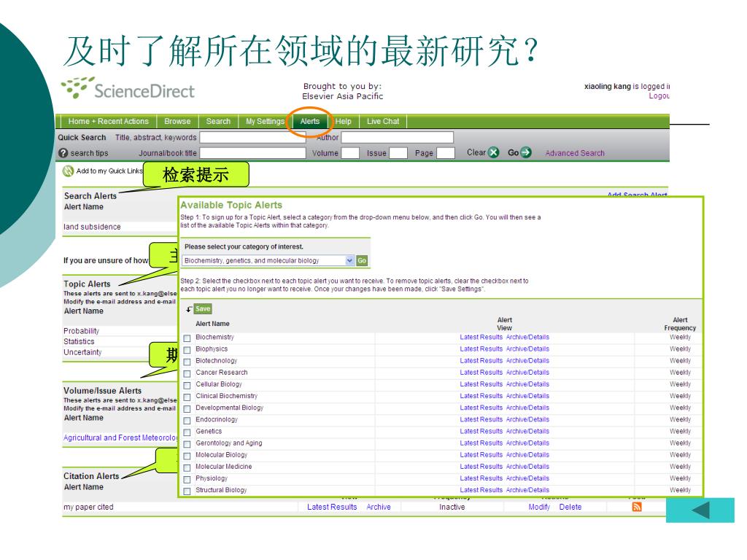
Task: Click the green Go button beside category dropdown
Action: click(x=362, y=260)
